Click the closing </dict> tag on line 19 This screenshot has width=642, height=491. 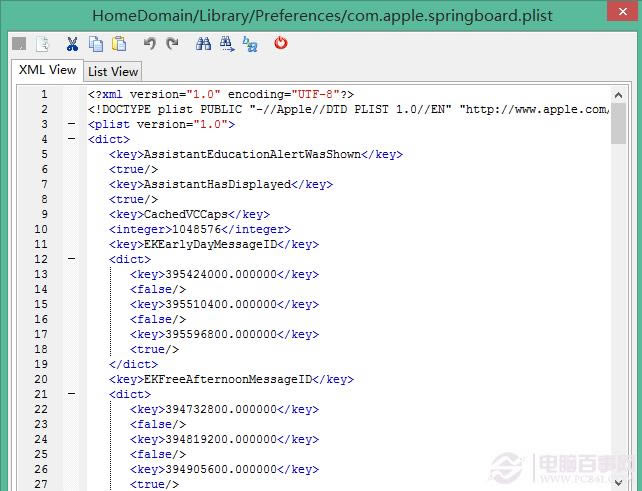click(x=133, y=364)
